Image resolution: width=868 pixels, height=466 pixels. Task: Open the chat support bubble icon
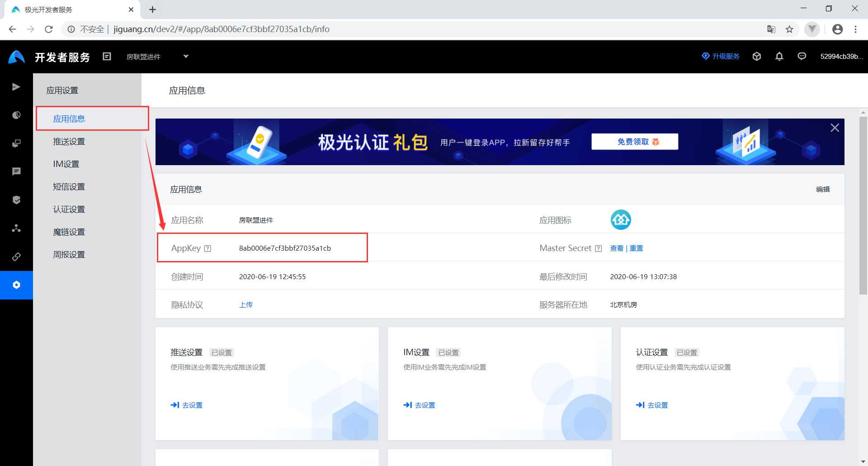802,57
